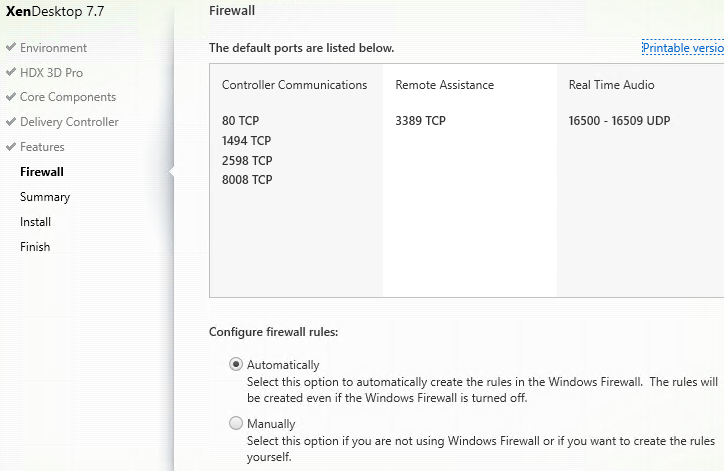Click the 3389 TCP port entry

tap(420, 121)
